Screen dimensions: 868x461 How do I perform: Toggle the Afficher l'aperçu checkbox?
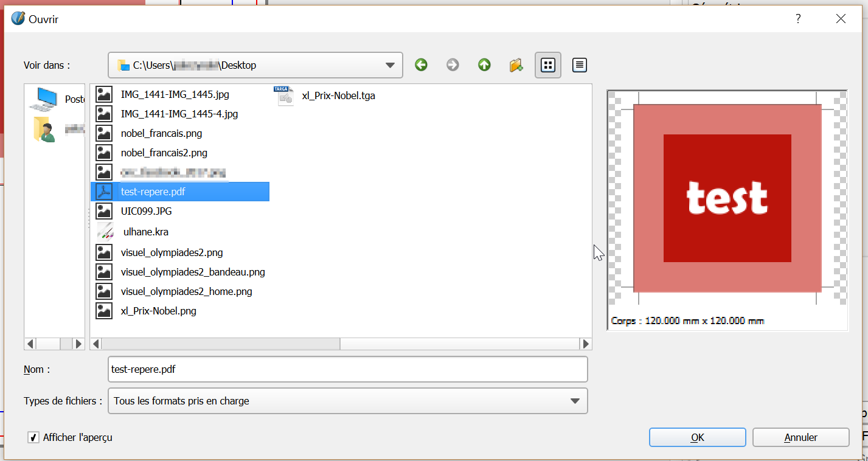click(x=33, y=437)
